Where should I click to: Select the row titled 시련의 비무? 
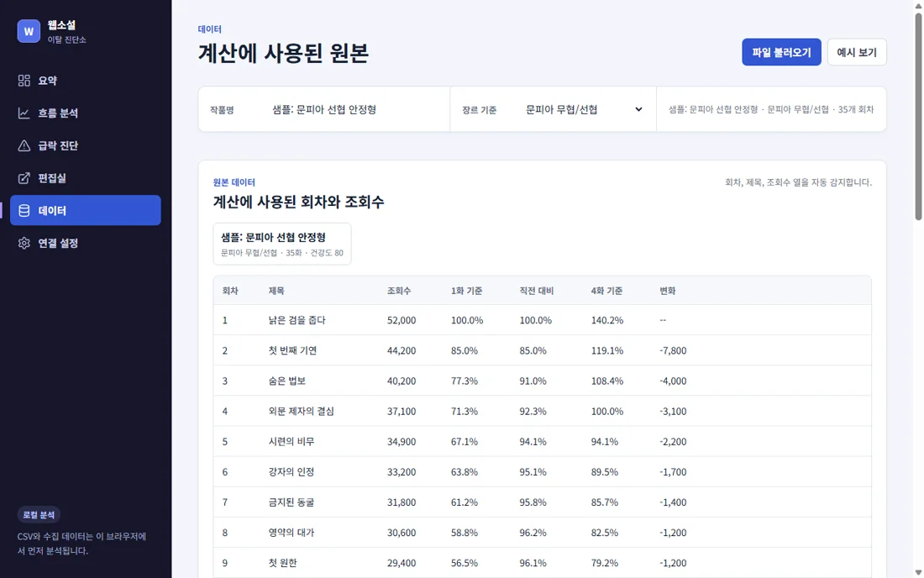[x=542, y=441]
